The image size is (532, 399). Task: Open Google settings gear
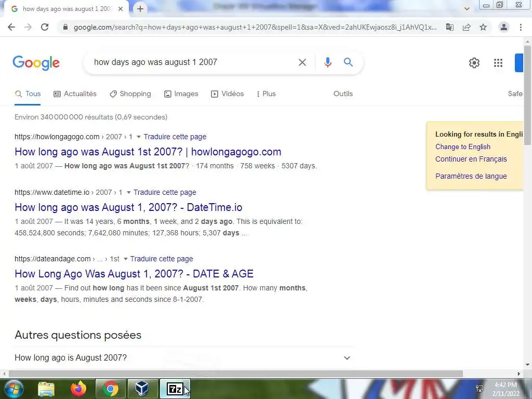point(474,63)
